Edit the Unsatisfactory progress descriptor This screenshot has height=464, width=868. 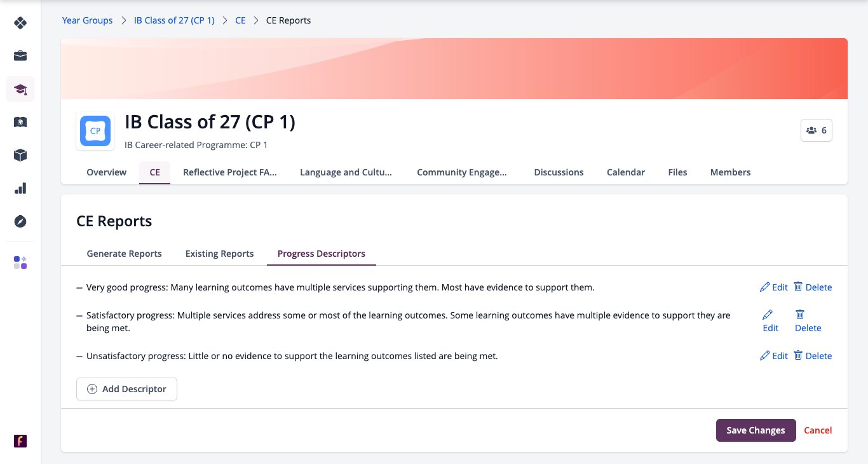point(773,356)
